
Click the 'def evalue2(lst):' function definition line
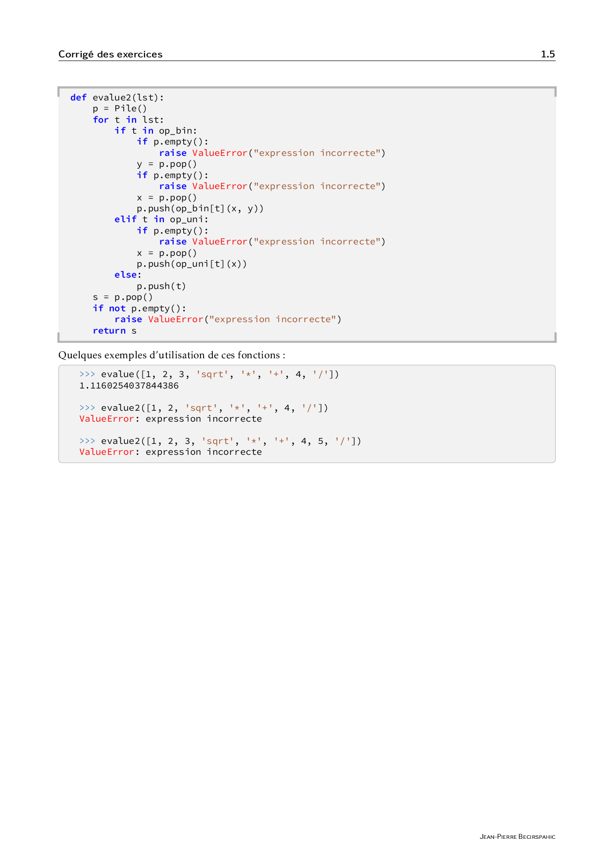coord(117,97)
